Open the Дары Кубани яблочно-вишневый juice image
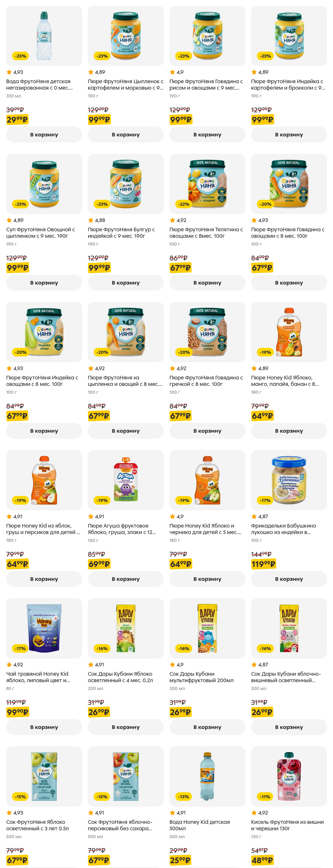 point(289,628)
